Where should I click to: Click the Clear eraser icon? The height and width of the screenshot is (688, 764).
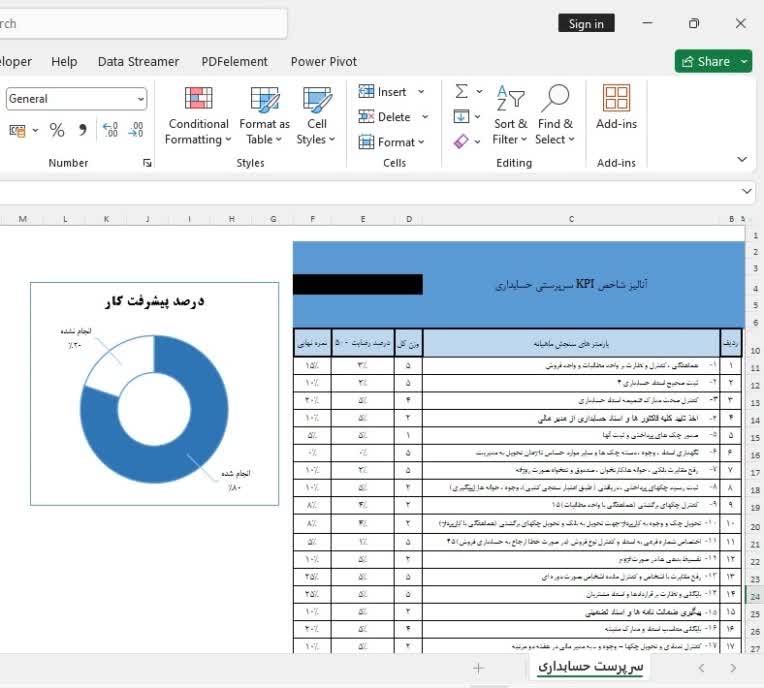[461, 141]
